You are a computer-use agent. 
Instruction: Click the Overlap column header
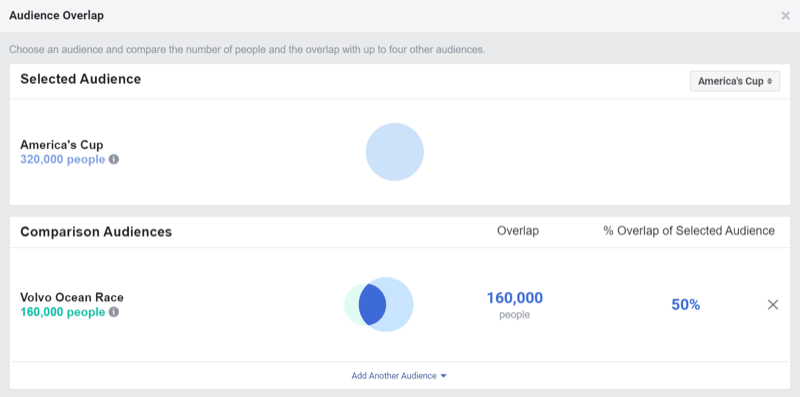pos(518,231)
